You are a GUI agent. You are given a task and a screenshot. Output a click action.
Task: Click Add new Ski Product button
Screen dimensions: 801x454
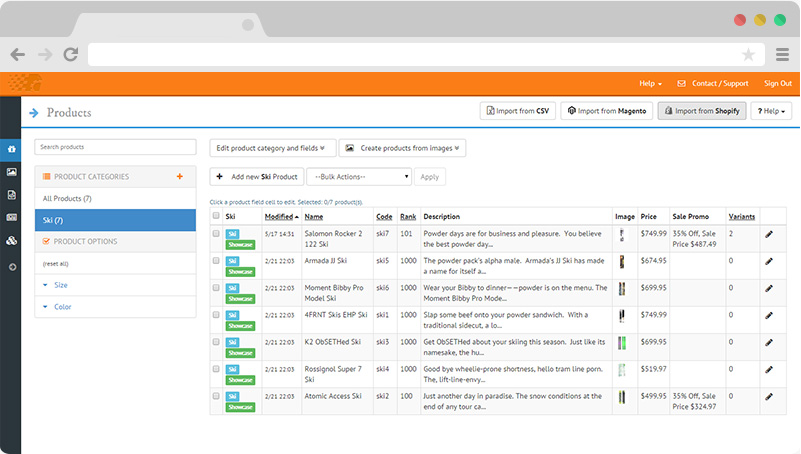(257, 177)
